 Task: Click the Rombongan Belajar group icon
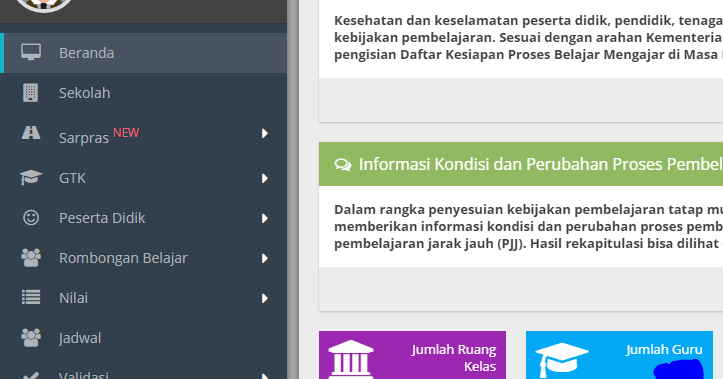[31, 258]
